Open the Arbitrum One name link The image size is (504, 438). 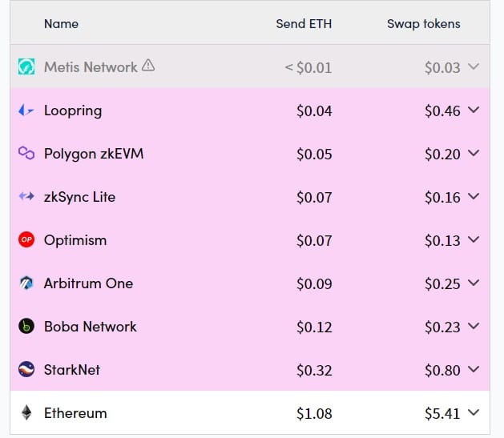pyautogui.click(x=88, y=283)
